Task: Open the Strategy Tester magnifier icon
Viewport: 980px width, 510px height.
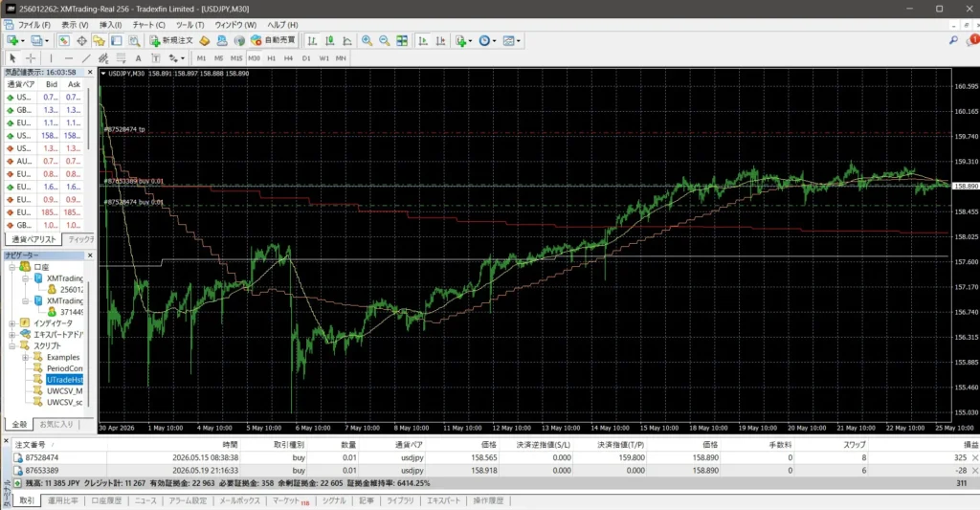Action: coord(134,40)
